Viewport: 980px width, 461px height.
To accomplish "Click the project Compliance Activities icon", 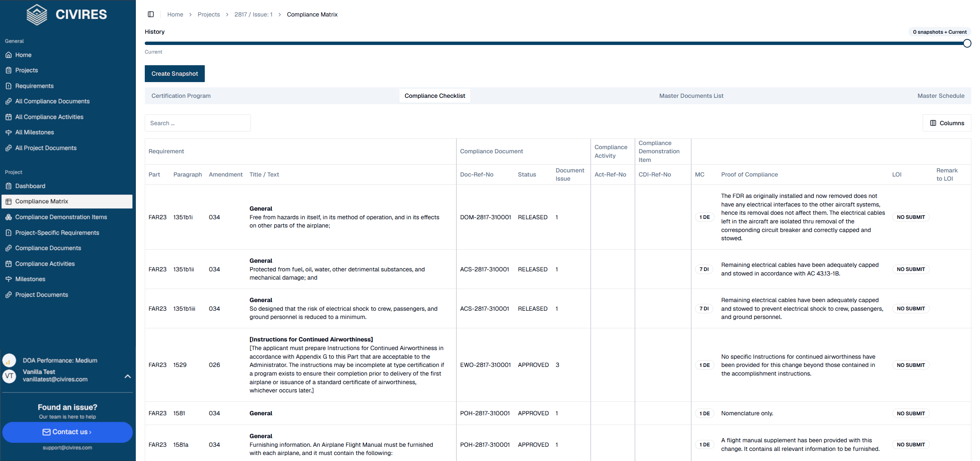I will pyautogui.click(x=8, y=264).
